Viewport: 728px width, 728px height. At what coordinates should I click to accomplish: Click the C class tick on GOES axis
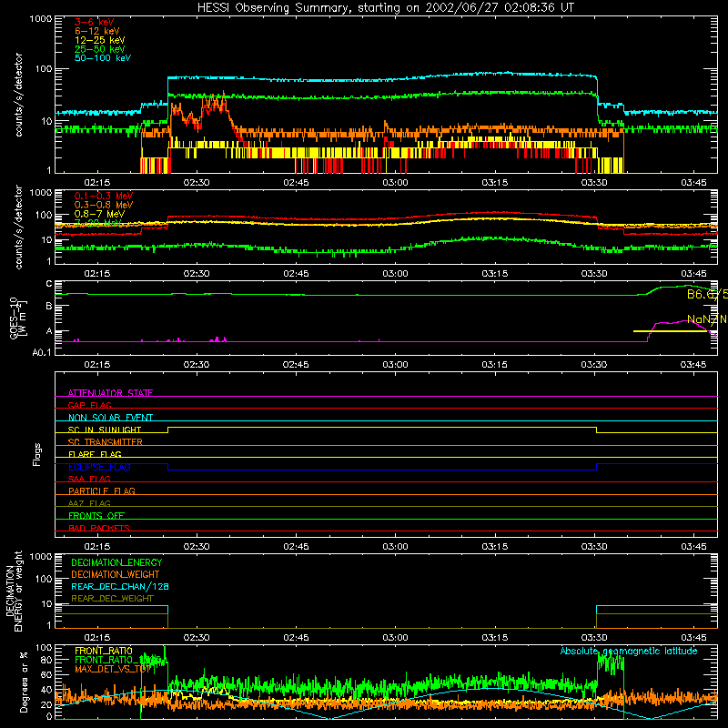coord(49,284)
